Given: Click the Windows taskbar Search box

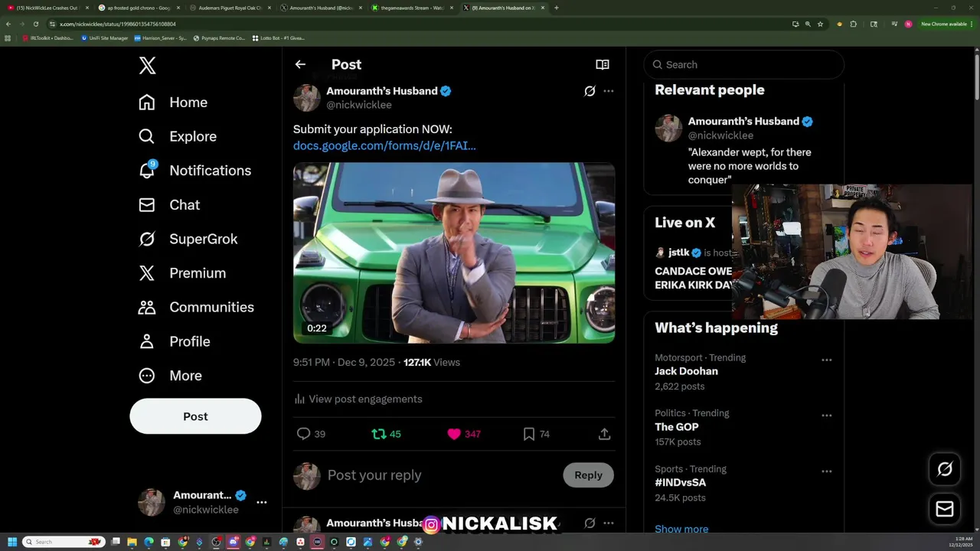Looking at the screenshot, I should coord(64,542).
